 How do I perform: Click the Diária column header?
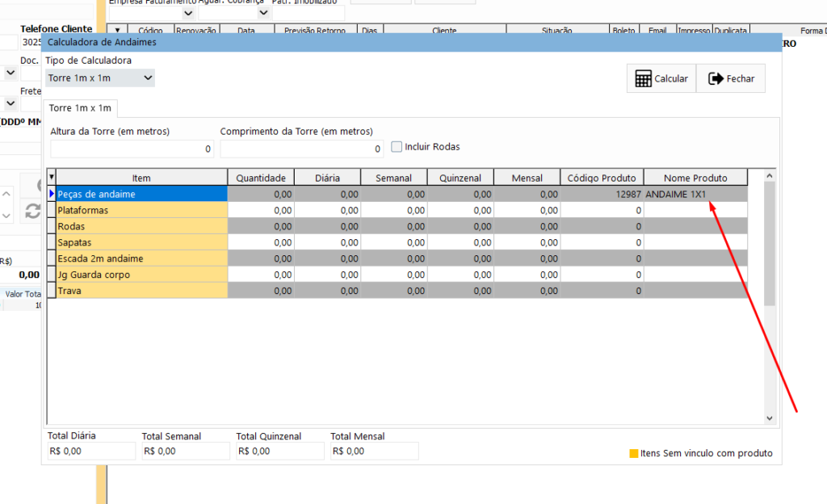pyautogui.click(x=328, y=178)
